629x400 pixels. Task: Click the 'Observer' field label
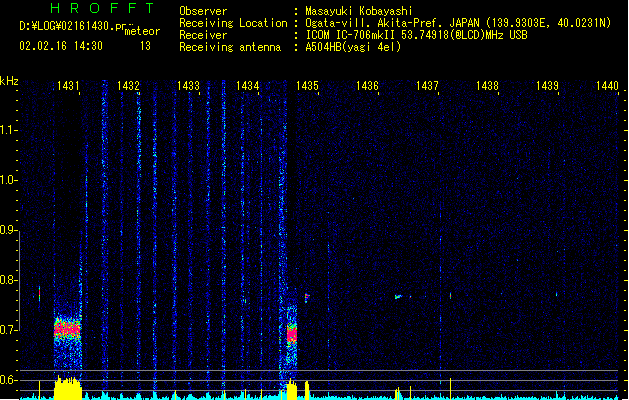point(203,11)
